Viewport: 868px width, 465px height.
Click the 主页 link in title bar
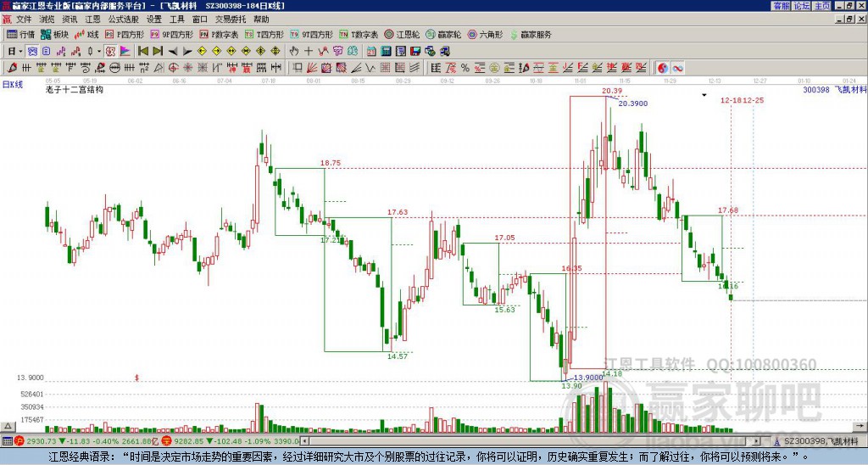822,6
